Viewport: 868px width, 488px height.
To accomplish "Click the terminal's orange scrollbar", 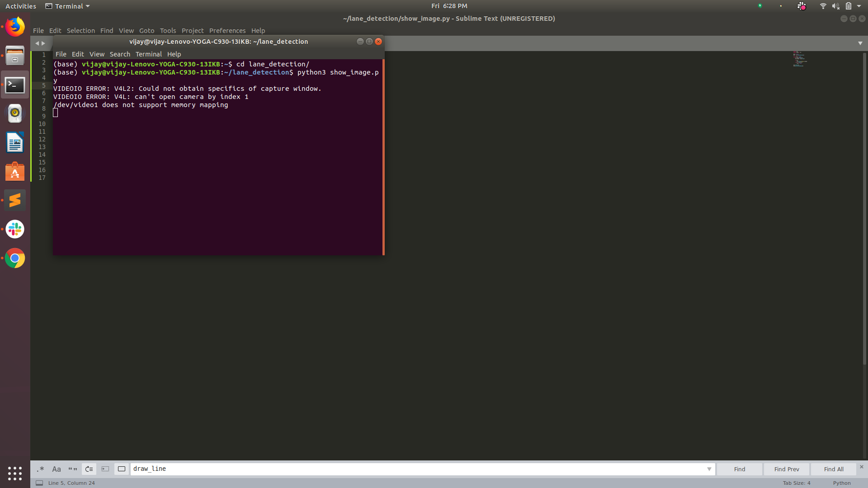I will point(383,157).
